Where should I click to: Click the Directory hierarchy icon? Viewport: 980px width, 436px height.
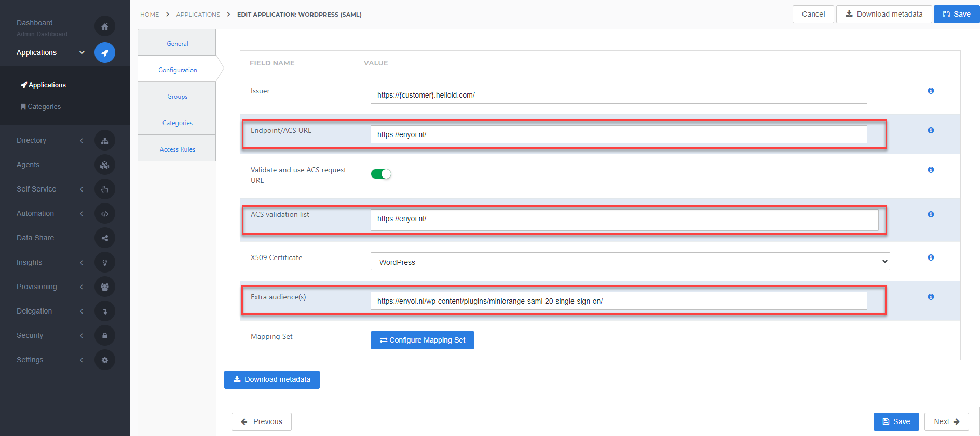tap(105, 141)
